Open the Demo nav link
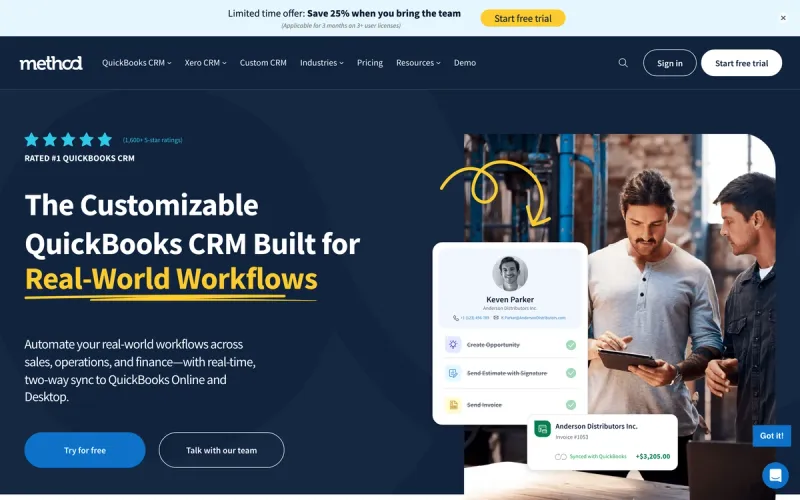 click(465, 63)
